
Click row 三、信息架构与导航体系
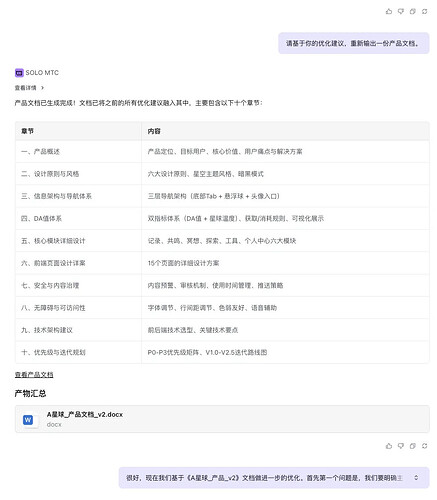(222, 196)
